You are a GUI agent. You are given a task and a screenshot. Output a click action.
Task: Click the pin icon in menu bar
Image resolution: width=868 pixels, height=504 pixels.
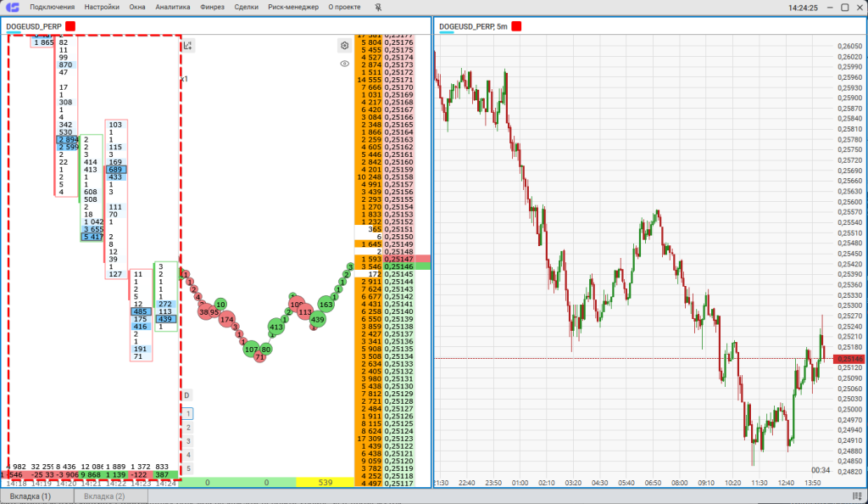377,8
